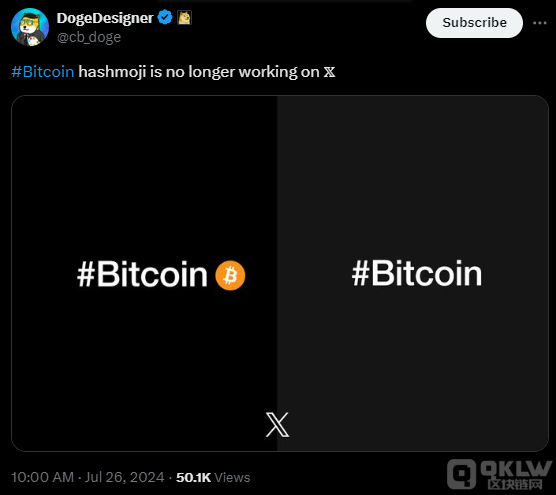
Task: Click the X logo at the image bottom
Action: click(x=277, y=424)
